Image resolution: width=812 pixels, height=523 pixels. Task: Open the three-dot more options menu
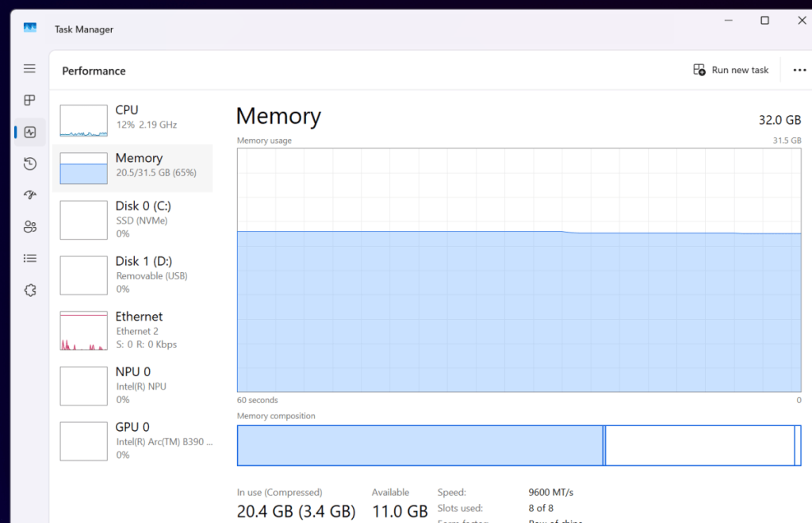click(x=799, y=71)
